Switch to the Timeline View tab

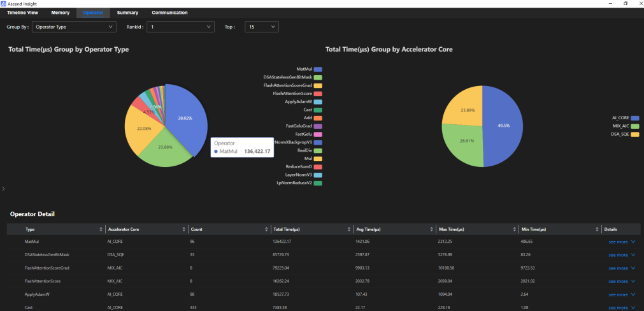[x=22, y=13]
